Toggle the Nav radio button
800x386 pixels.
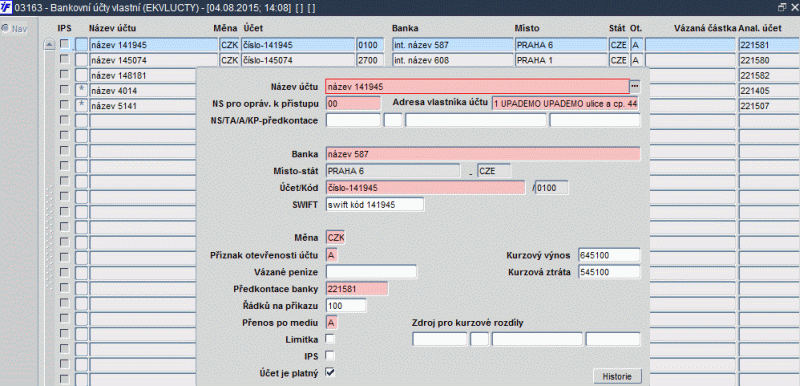(6, 29)
